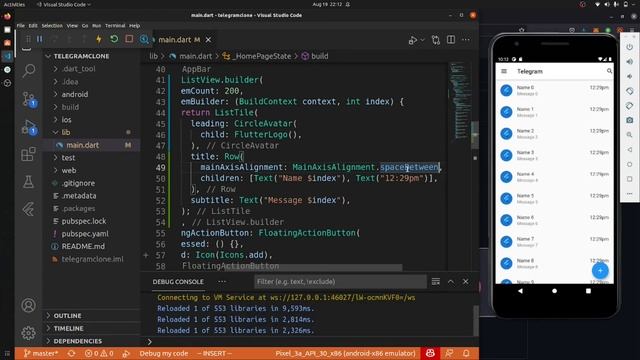The image size is (640, 360).
Task: Open the Manage settings gear
Action: point(29,333)
